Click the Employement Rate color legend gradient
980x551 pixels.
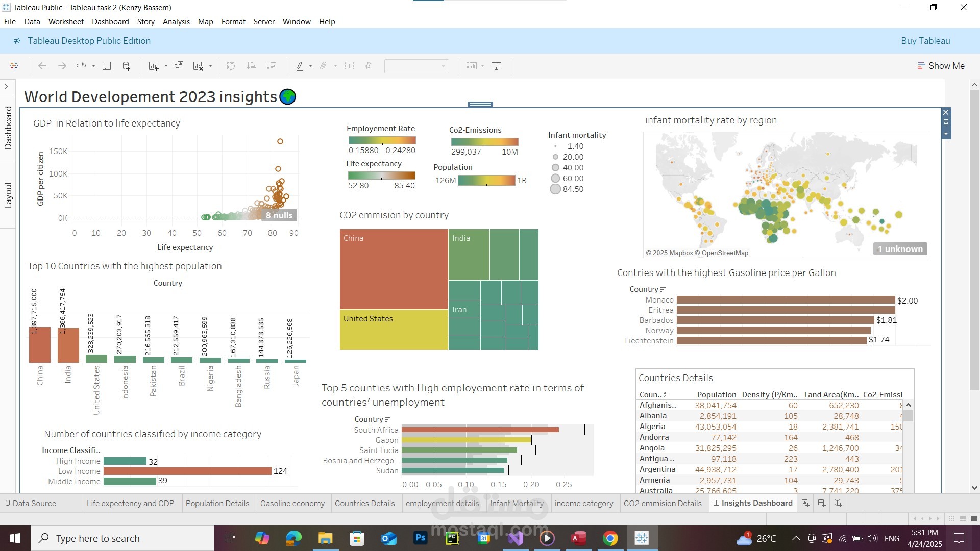(x=382, y=140)
